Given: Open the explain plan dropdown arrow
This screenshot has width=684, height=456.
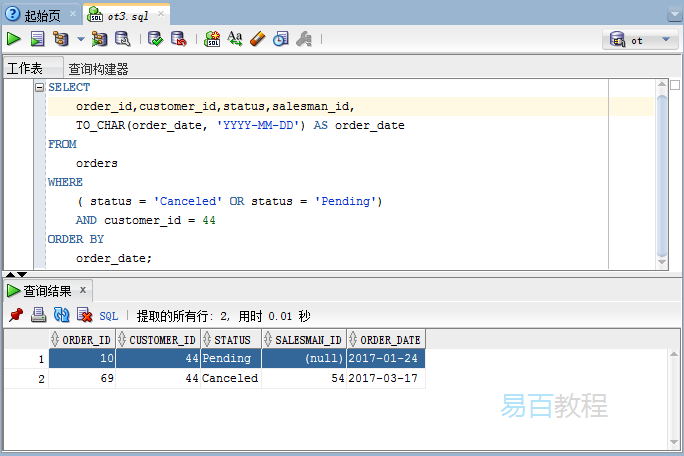Looking at the screenshot, I should coord(81,40).
